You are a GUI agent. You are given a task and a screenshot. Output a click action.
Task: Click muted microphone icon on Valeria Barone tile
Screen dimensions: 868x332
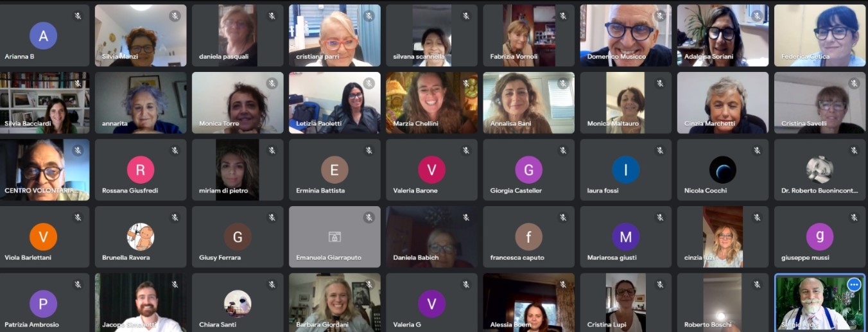[x=465, y=150]
